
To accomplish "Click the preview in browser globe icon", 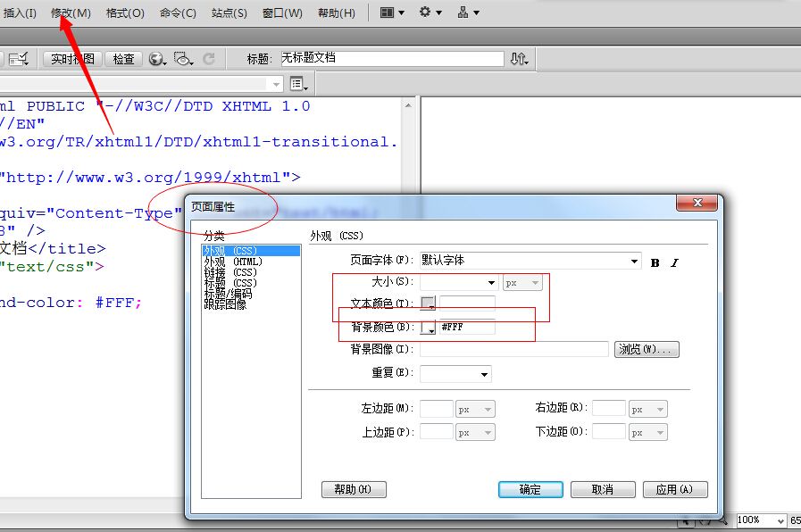I will point(155,59).
